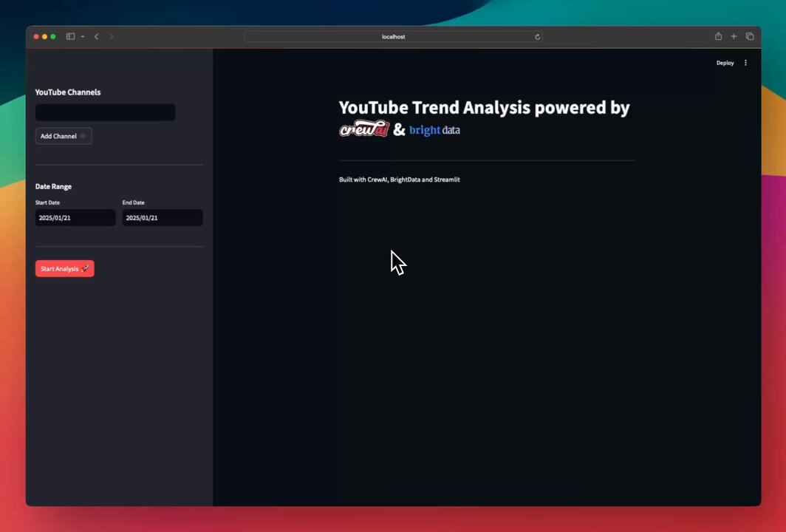Open a new tab with the plus icon
Screen dimensions: 786x532
point(734,36)
